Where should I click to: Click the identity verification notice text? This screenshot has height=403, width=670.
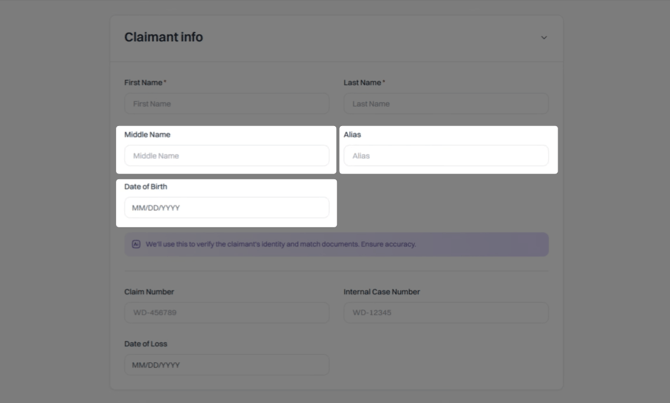pos(280,244)
